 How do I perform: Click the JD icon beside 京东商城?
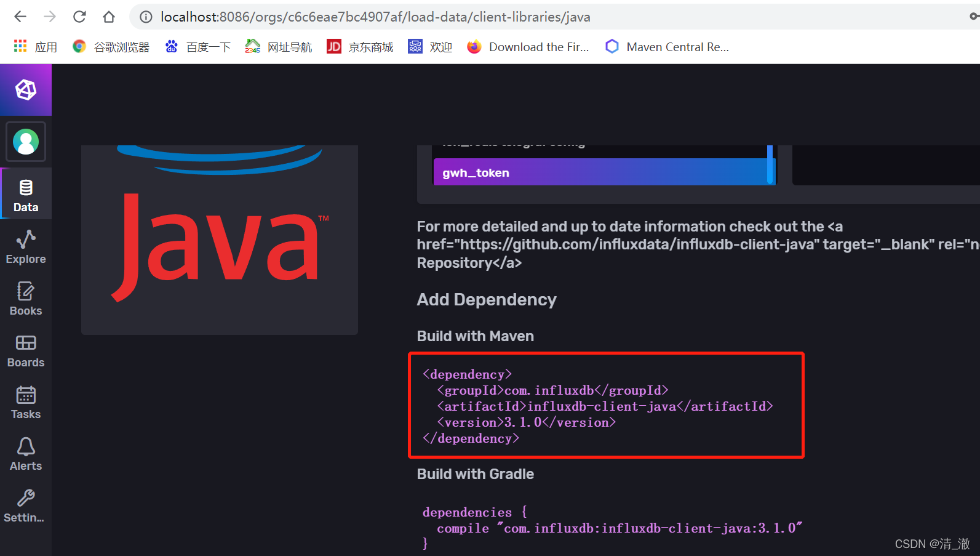pos(334,46)
